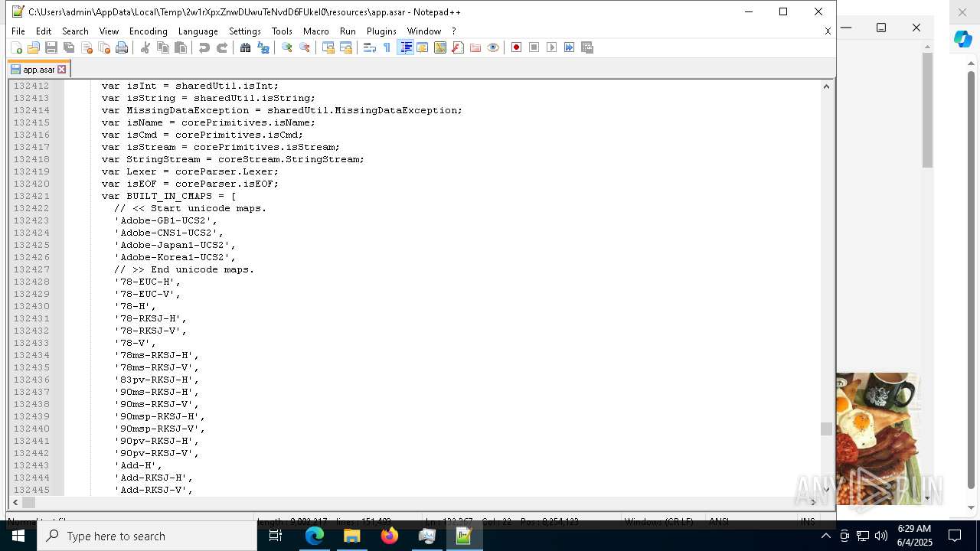980x551 pixels.
Task: Open the Tools menu
Action: point(282,31)
